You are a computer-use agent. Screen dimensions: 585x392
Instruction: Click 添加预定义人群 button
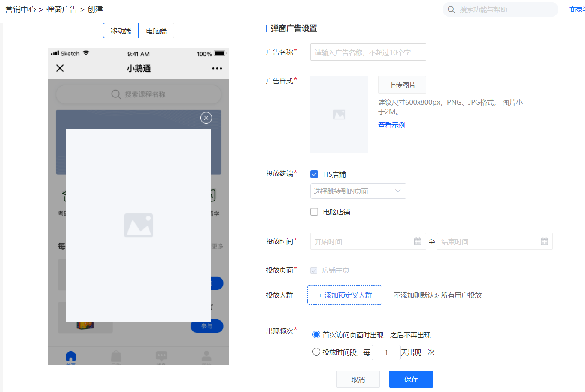click(345, 295)
